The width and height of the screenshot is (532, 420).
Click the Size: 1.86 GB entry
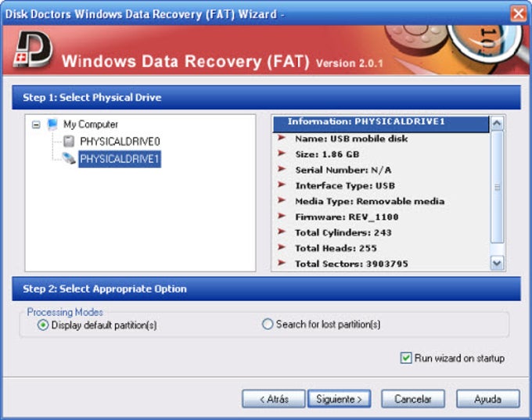(x=327, y=154)
